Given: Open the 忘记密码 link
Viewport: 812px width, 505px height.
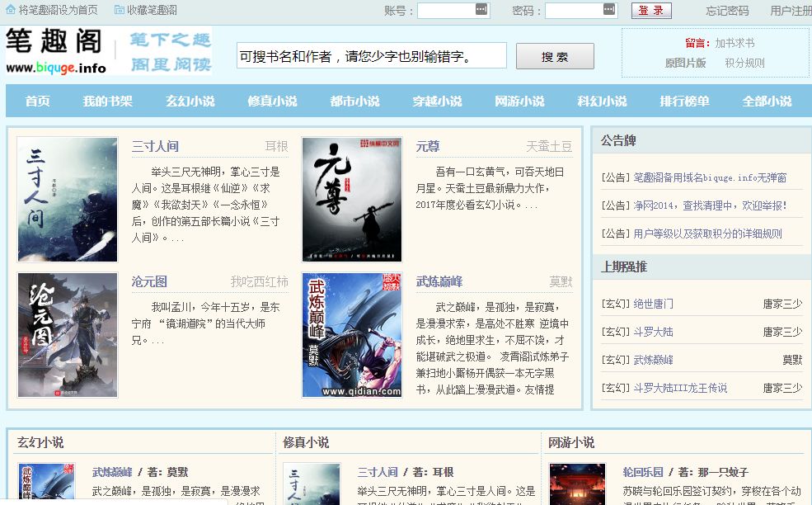Looking at the screenshot, I should 727,11.
